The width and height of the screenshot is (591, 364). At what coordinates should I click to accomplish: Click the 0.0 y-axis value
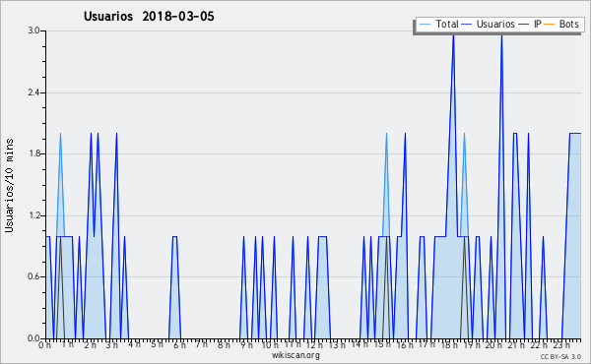tap(34, 338)
